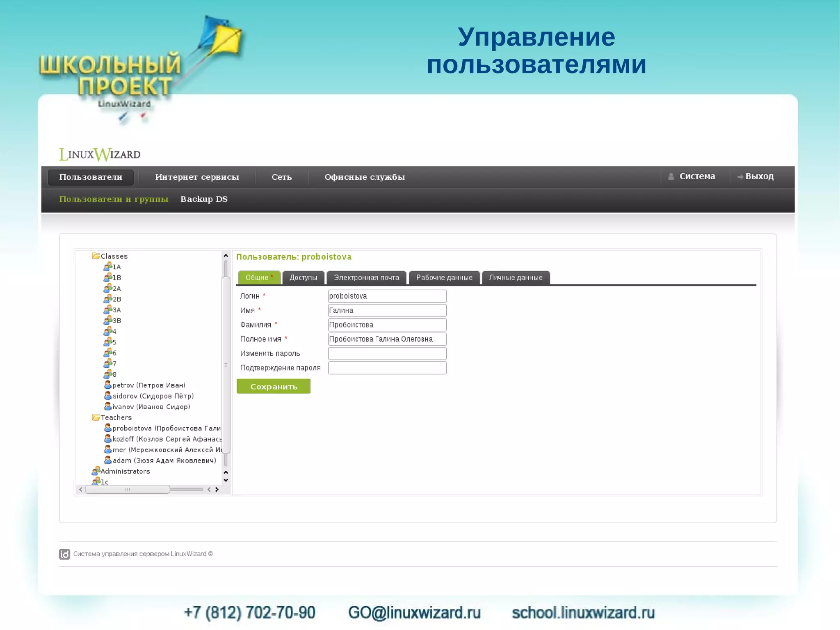840x630 pixels.
Task: Select group icon for class 4
Action: (108, 331)
